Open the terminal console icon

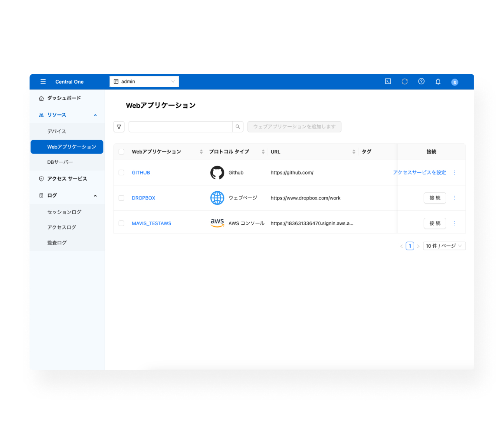coord(388,81)
